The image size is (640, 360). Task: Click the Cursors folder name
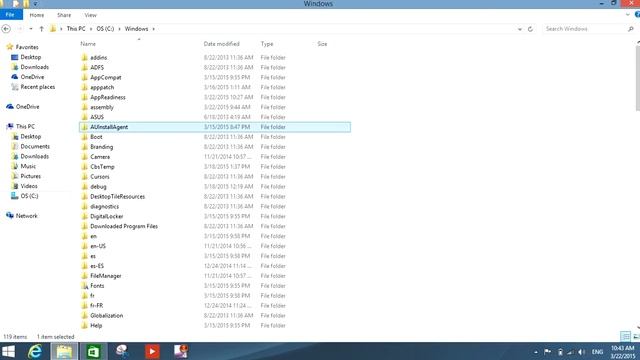tap(100, 176)
